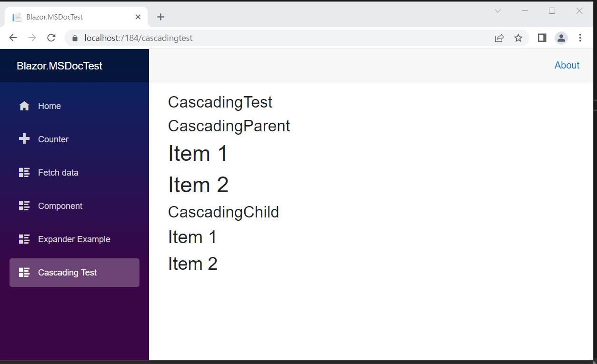Open the About link

point(567,65)
